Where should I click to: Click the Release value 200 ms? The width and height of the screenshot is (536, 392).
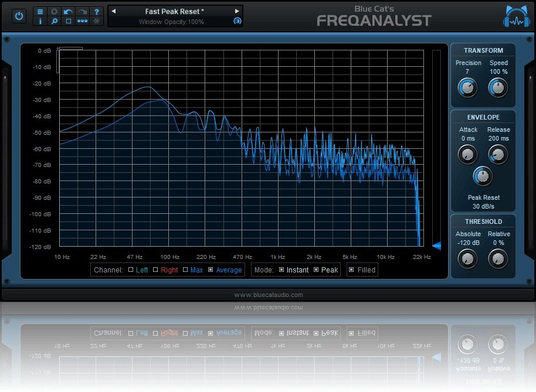[x=498, y=139]
